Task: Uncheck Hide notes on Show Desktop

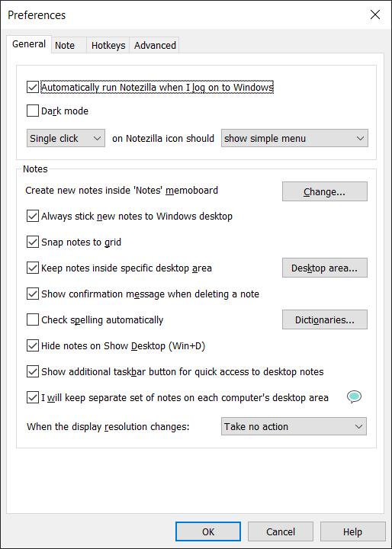Action: tap(33, 345)
